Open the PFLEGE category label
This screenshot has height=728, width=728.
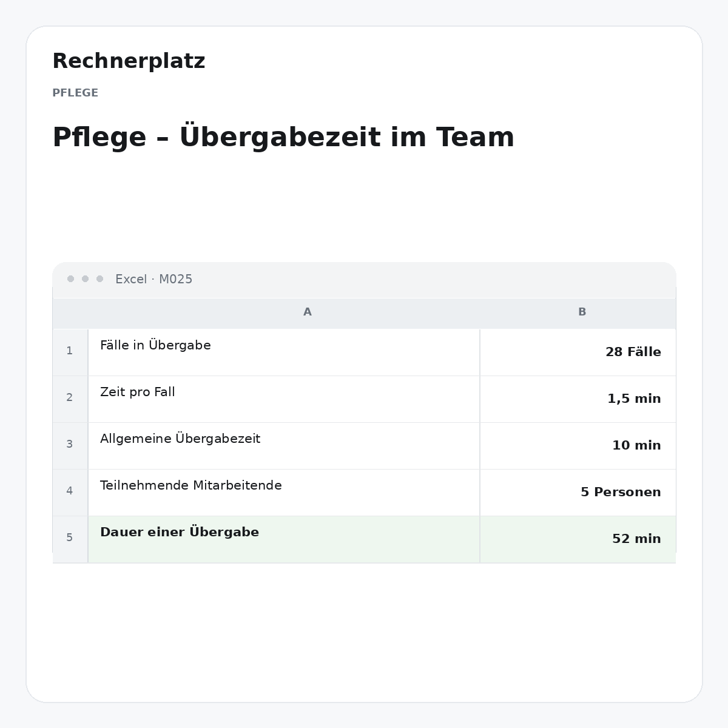coord(75,93)
